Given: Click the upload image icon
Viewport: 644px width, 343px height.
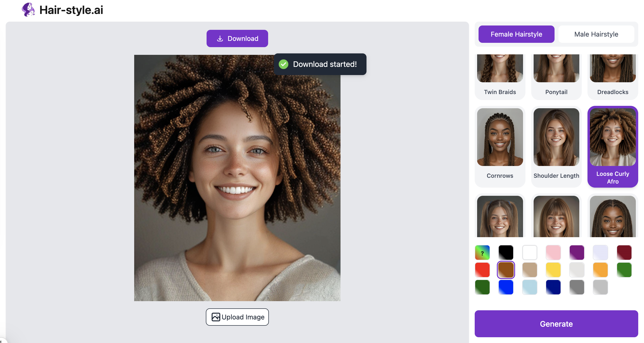Looking at the screenshot, I should click(215, 317).
